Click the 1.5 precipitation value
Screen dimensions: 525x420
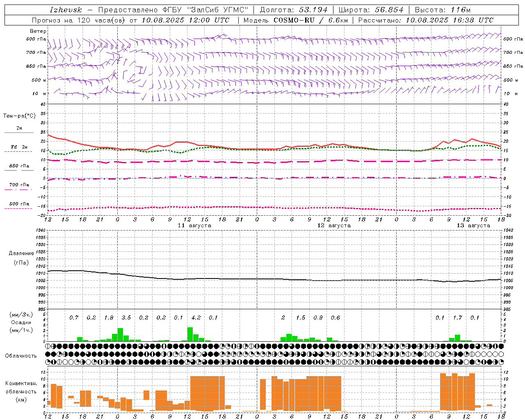pyautogui.click(x=301, y=317)
